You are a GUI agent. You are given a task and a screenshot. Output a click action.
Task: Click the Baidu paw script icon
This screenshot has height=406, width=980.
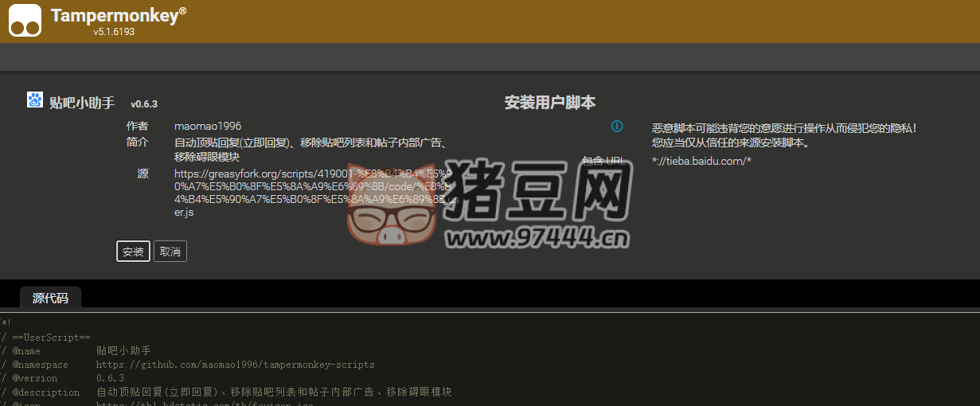tap(35, 100)
